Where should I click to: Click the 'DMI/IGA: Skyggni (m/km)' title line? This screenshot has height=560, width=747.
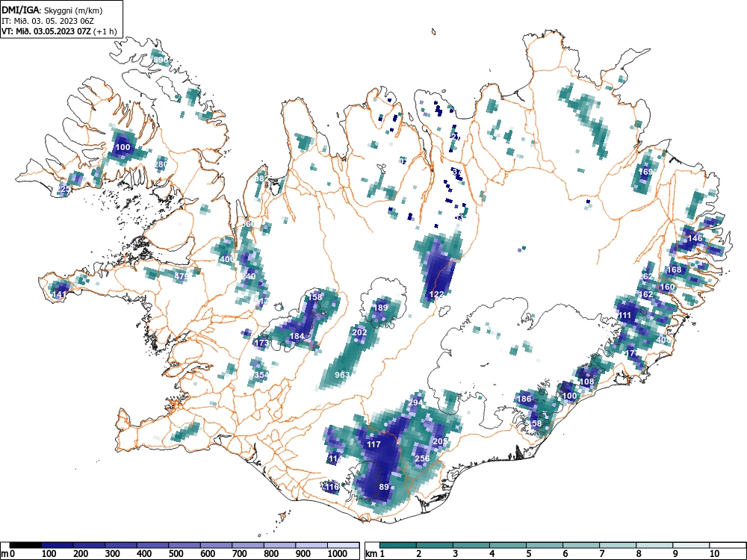click(52, 10)
